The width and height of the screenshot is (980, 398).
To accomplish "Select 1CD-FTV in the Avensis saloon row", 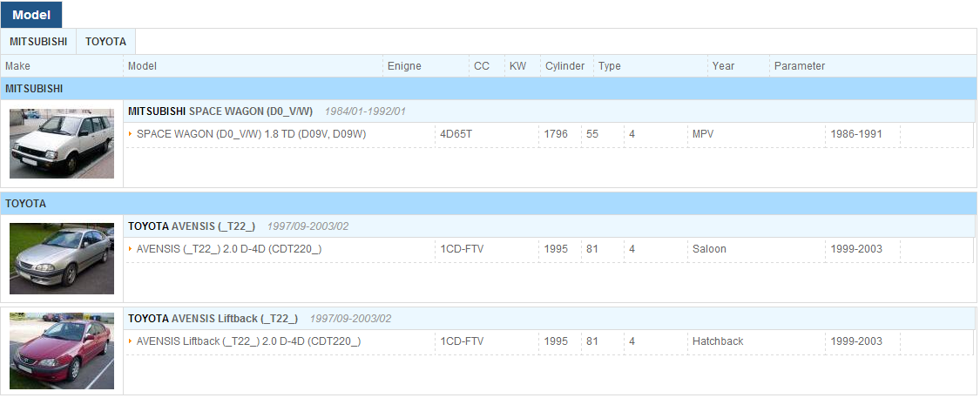I will coord(462,249).
